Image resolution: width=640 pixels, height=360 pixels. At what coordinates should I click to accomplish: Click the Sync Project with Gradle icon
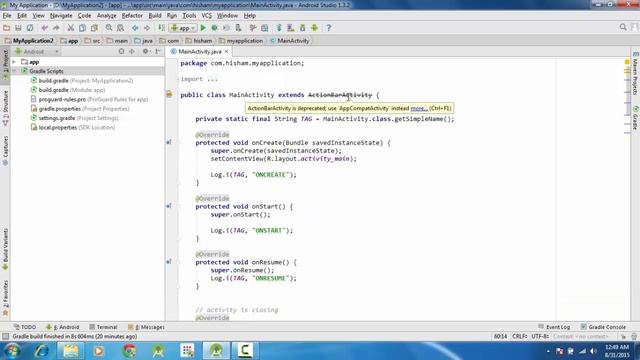pyautogui.click(x=279, y=28)
